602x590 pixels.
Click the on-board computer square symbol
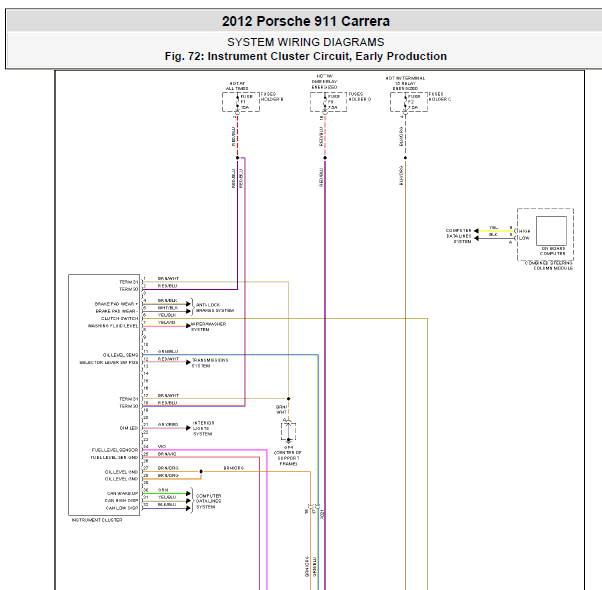coord(551,231)
